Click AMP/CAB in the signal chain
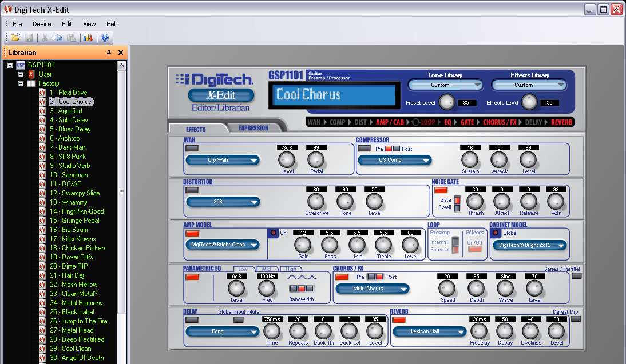Image resolution: width=626 pixels, height=364 pixels. [x=390, y=122]
